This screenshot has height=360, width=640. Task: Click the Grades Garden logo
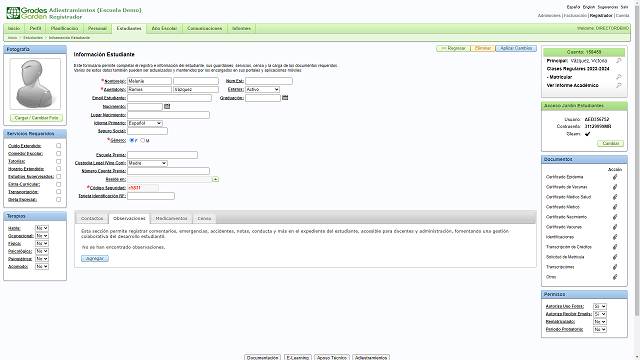(27, 13)
